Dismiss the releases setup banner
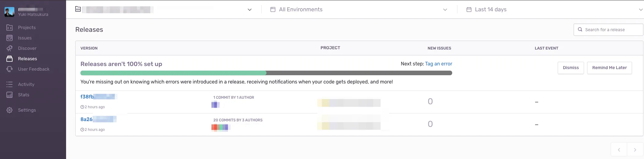Viewport: 644px width, 159px height. point(571,68)
